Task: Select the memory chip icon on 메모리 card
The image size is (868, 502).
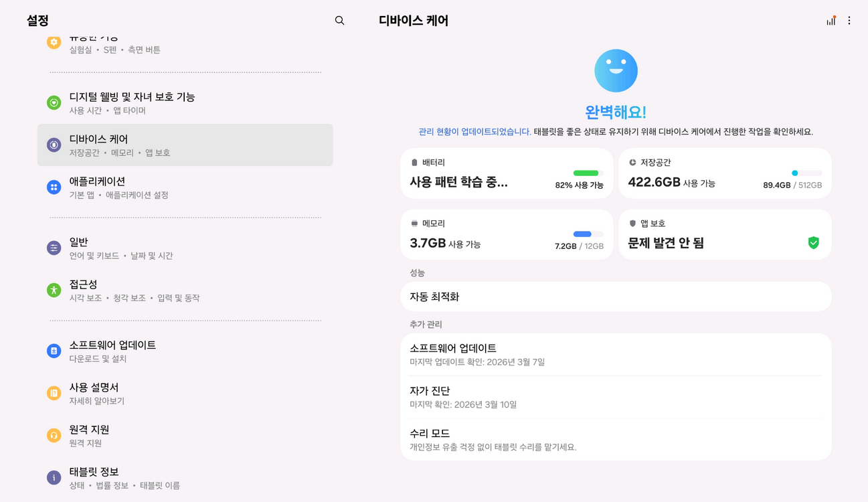Action: (x=413, y=223)
